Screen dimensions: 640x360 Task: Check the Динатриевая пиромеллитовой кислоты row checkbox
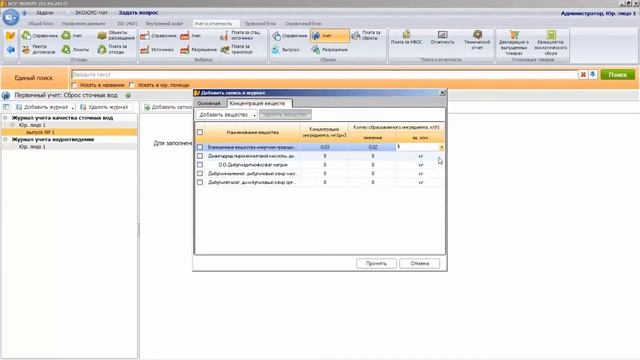tap(200, 156)
